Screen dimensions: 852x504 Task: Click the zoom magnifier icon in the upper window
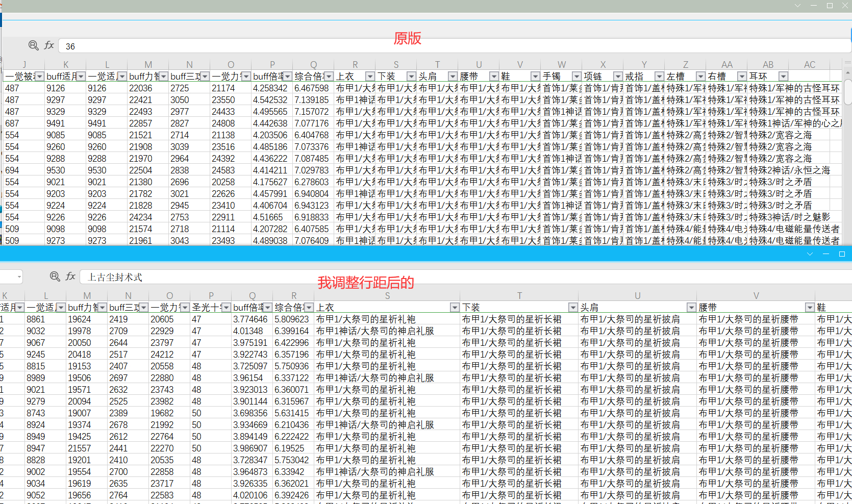point(34,45)
